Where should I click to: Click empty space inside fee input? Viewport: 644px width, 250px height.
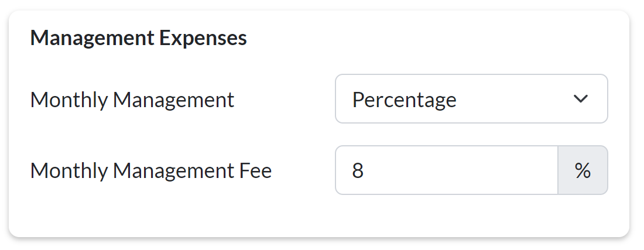pos(468,170)
